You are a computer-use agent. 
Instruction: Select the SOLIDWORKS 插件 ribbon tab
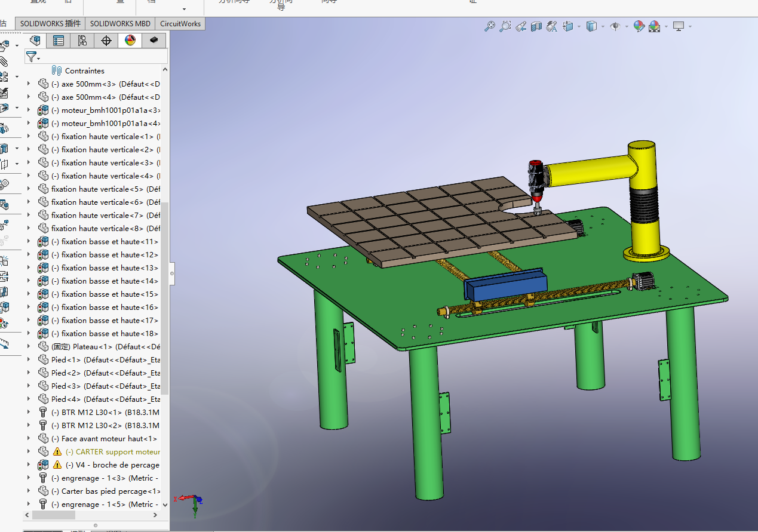(x=50, y=24)
